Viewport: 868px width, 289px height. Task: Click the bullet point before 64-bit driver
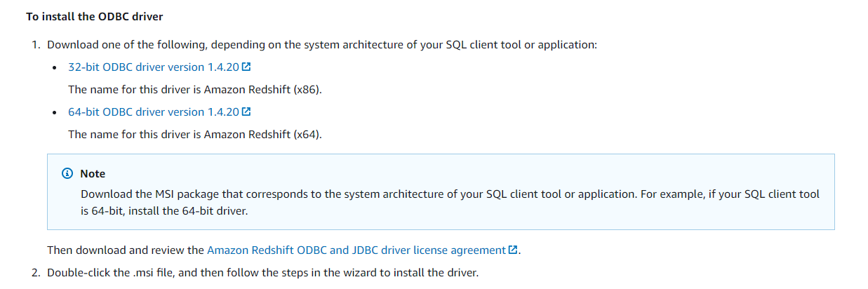[55, 113]
